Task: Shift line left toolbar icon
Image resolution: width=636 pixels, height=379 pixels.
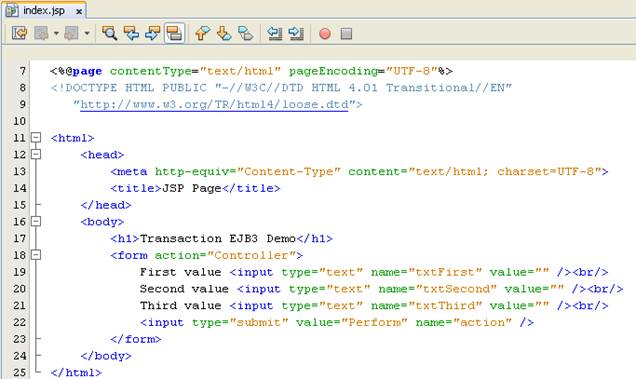Action: 275,33
